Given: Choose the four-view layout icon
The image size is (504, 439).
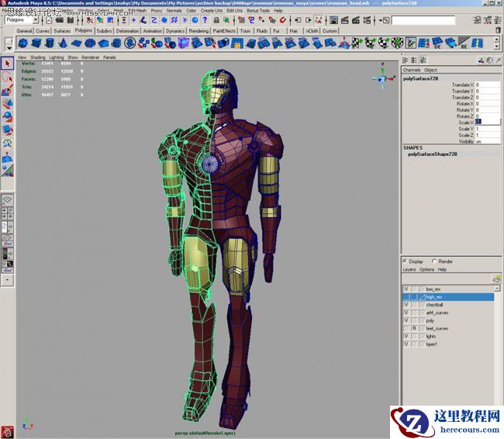Looking at the screenshot, I should [7, 215].
